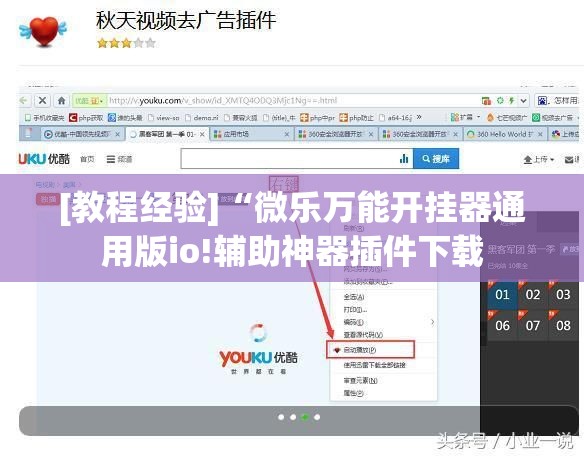584x456 pixels.
Task: Open the php防止 bookmark
Action: click(x=356, y=118)
